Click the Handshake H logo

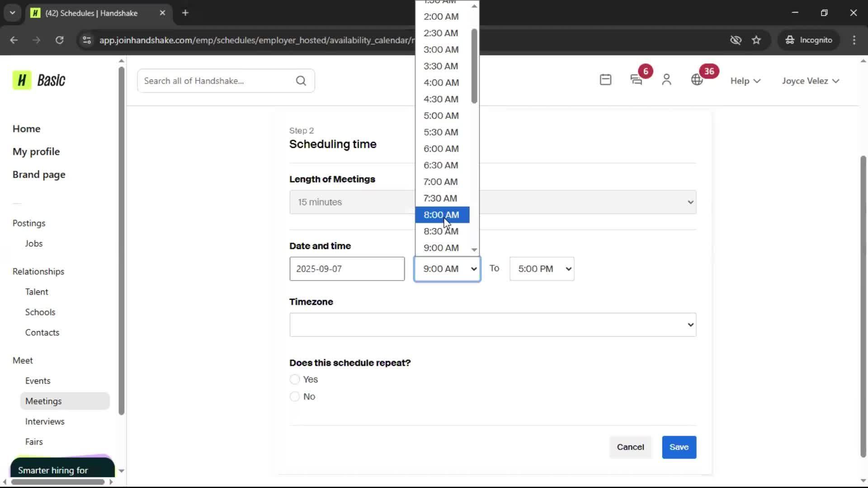coord(22,80)
